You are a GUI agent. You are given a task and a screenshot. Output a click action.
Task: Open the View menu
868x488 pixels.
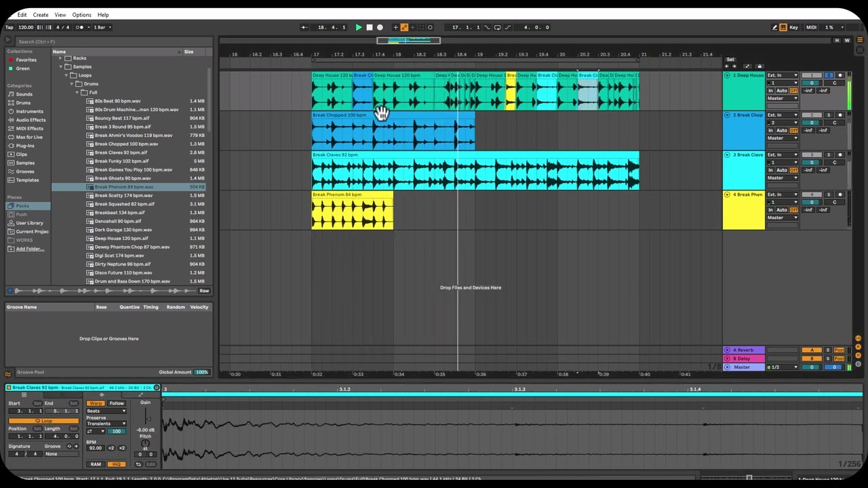(x=60, y=14)
